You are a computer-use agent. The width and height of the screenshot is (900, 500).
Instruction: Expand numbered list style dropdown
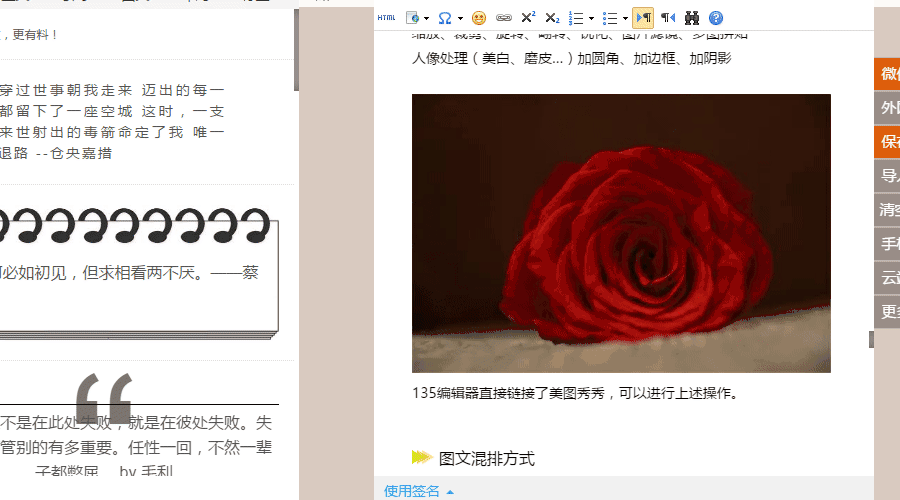(591, 18)
